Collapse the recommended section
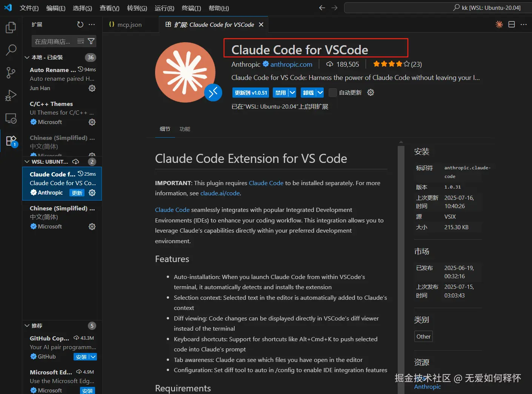This screenshot has width=532, height=394. [27, 326]
